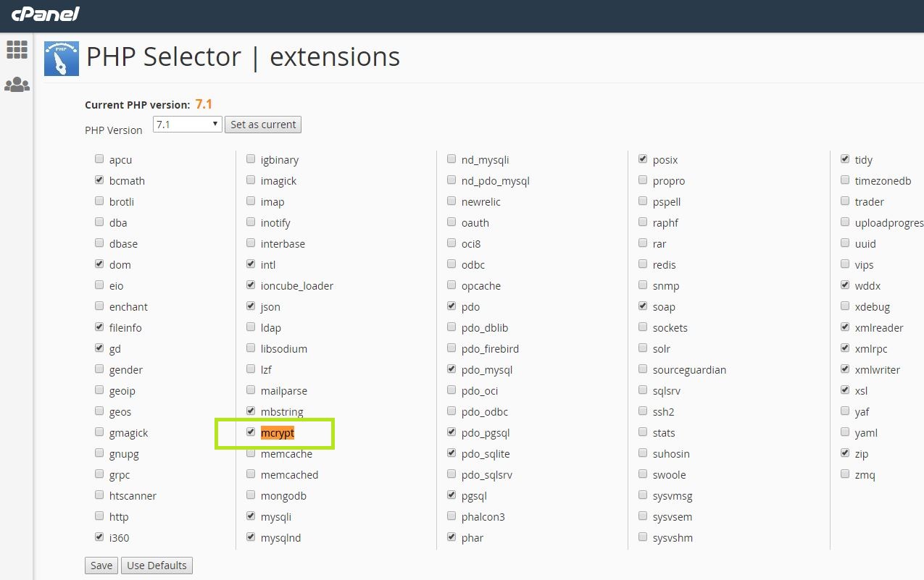The image size is (924, 580).
Task: Click the Save button
Action: coord(101,566)
